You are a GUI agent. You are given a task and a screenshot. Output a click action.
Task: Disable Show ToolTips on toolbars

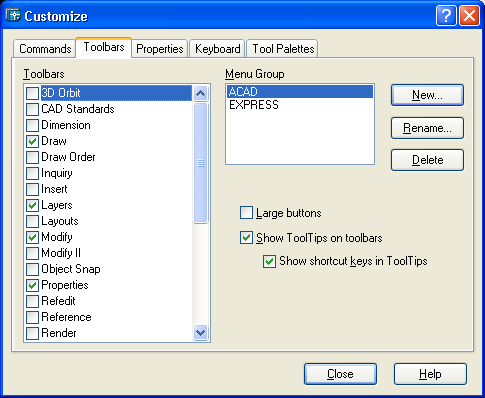click(246, 238)
